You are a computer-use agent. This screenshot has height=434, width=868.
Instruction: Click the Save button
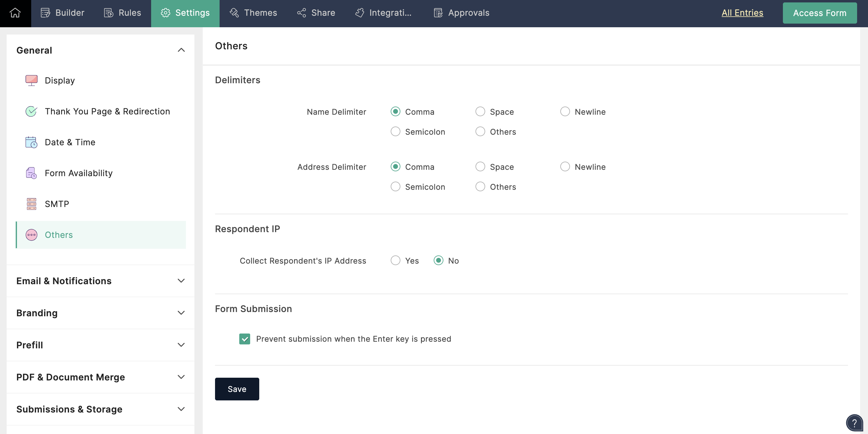point(237,389)
